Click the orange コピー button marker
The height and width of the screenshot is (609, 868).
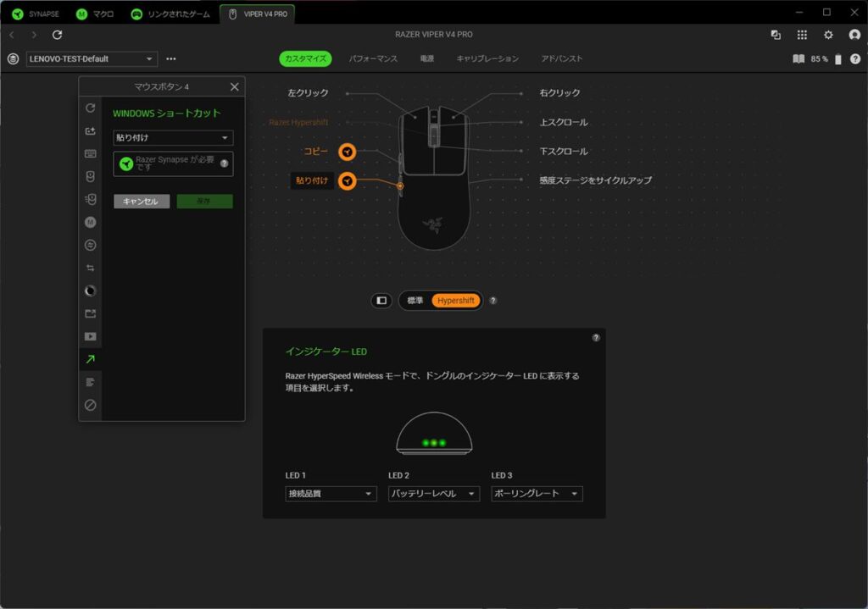347,152
